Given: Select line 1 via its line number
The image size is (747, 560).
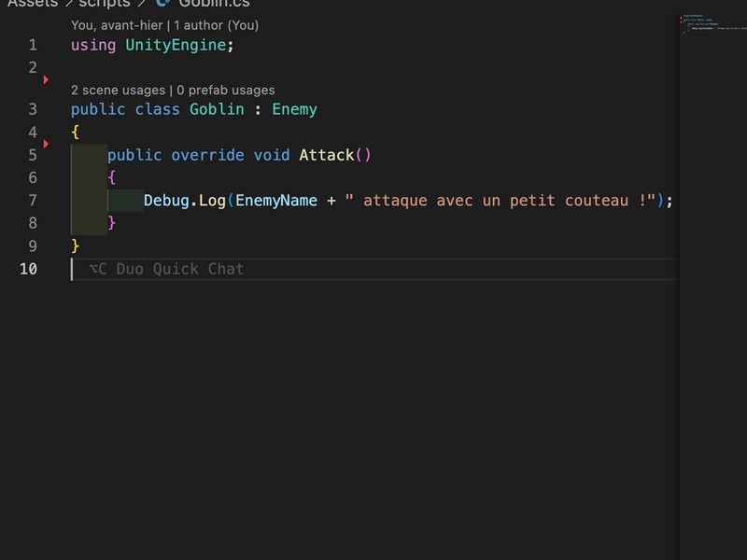Looking at the screenshot, I should [33, 45].
